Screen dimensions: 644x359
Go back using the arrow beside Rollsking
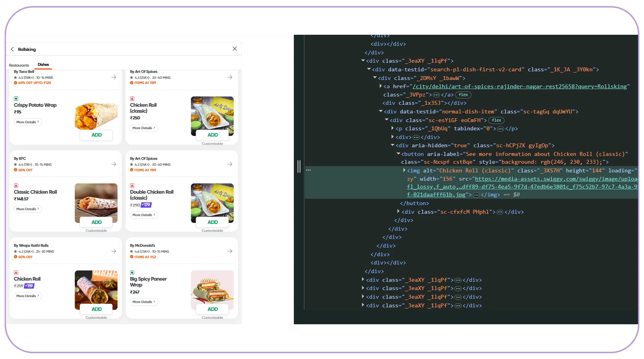[12, 49]
